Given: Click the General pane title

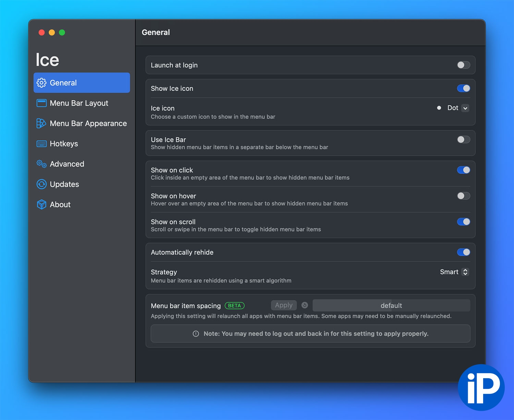Looking at the screenshot, I should pos(156,33).
